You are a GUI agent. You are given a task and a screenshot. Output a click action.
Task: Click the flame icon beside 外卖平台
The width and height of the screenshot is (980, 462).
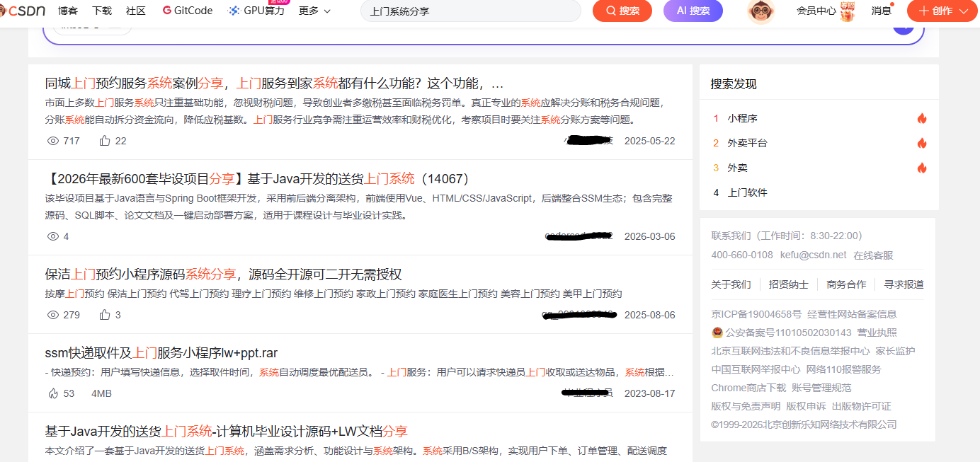pyautogui.click(x=921, y=143)
